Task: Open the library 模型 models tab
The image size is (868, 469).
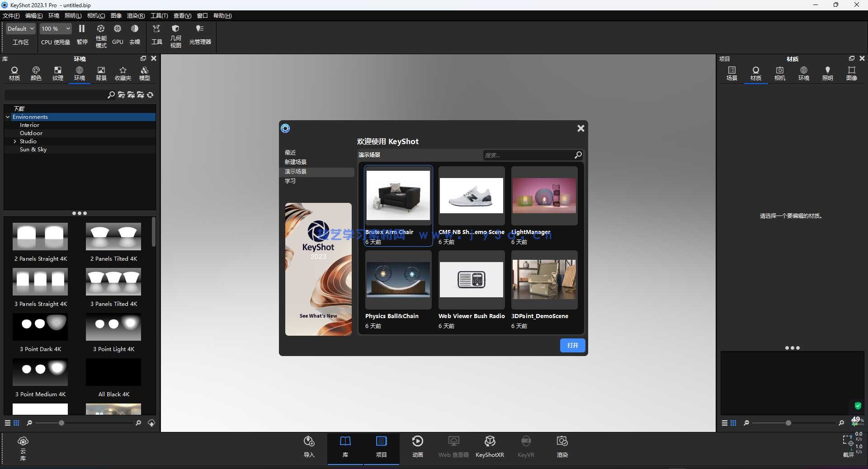Action: click(145, 74)
